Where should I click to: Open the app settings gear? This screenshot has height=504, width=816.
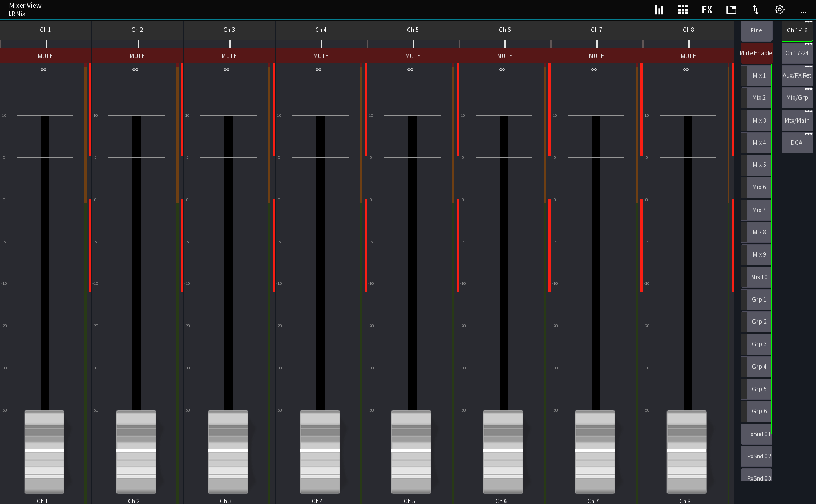(779, 10)
